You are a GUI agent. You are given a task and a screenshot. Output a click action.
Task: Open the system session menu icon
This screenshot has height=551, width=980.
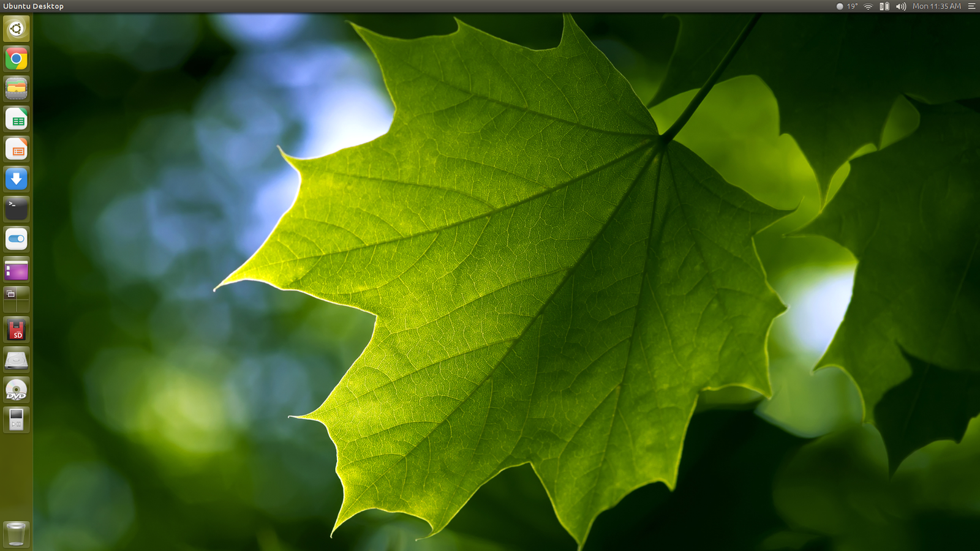[971, 6]
